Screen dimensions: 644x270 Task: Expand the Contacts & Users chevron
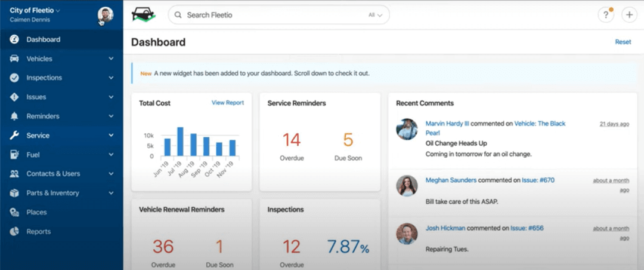point(111,174)
